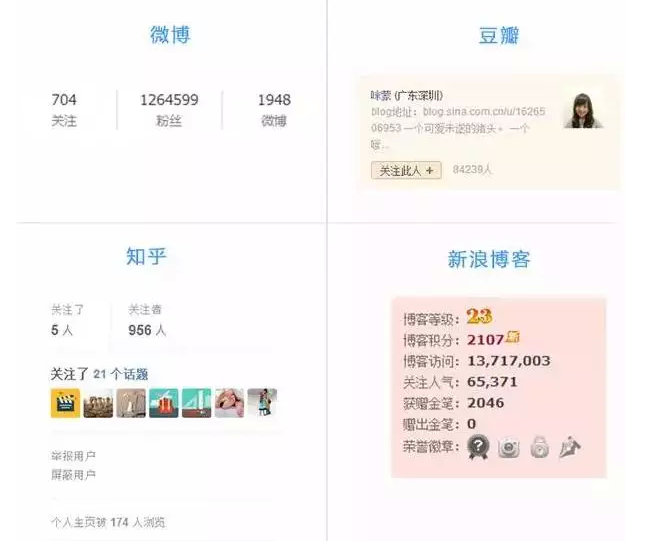Click the blog level 23 number
Screen dimensions: 661x541
479,316
